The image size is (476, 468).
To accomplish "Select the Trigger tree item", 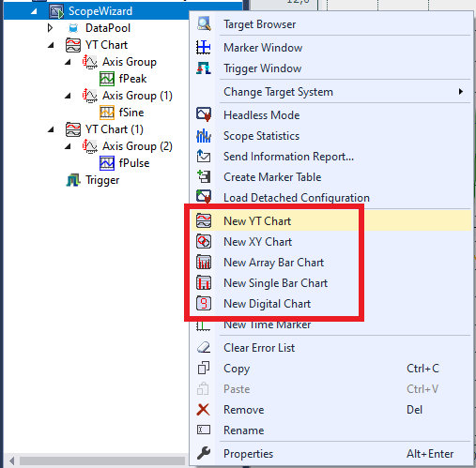I will 102,180.
